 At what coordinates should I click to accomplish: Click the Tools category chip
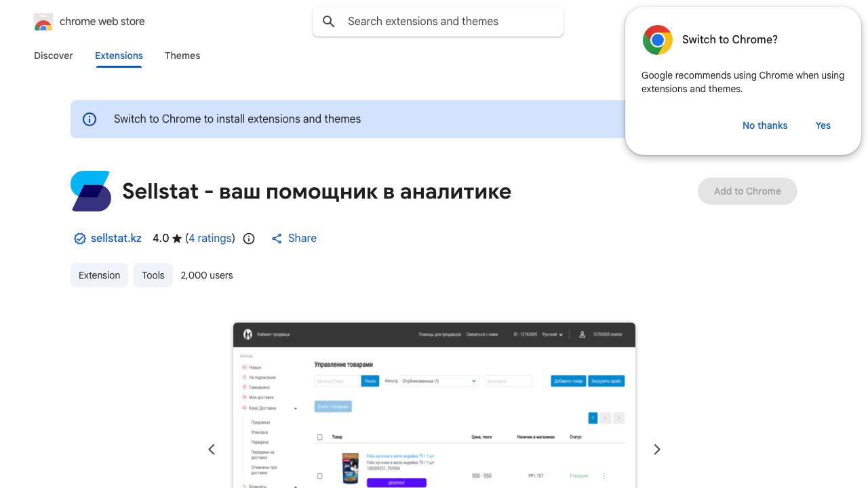click(x=153, y=275)
